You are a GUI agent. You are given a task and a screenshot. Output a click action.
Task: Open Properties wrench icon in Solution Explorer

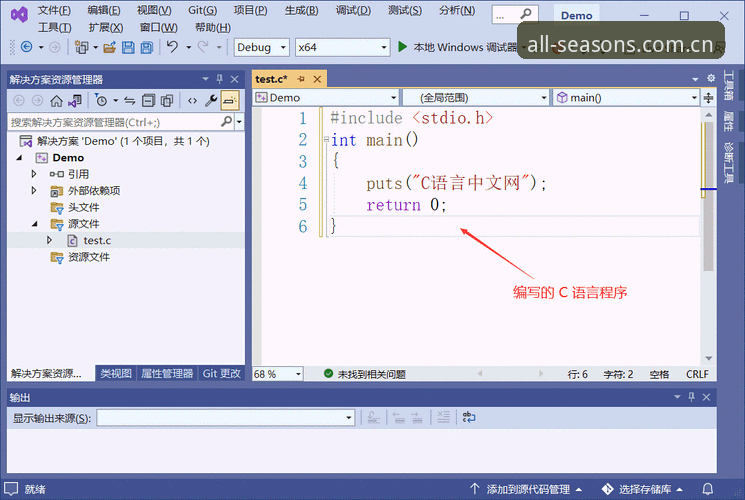pyautogui.click(x=211, y=100)
